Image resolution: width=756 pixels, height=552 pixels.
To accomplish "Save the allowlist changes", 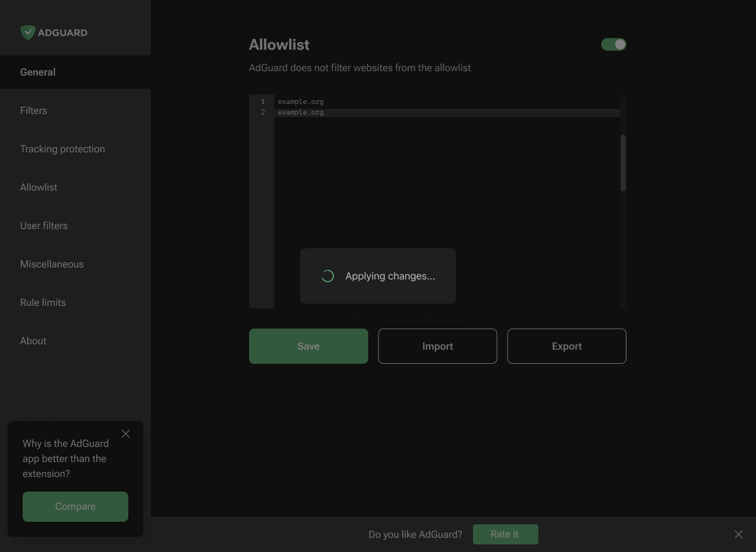I will (308, 346).
